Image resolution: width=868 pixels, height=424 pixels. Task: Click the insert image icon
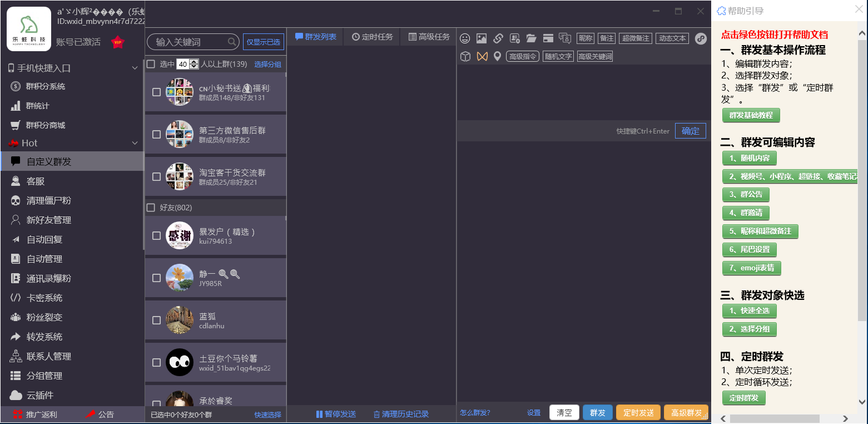482,38
